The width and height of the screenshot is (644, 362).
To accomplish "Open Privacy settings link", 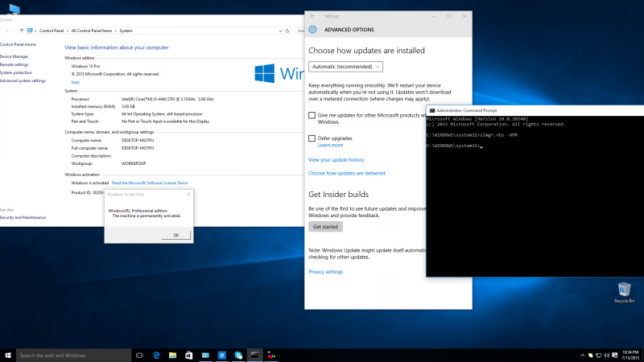I will [x=325, y=272].
